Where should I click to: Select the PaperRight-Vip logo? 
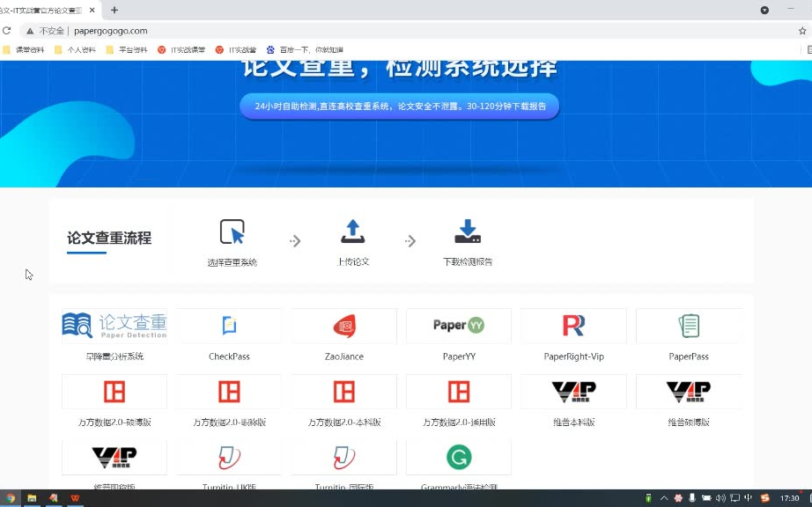[573, 325]
